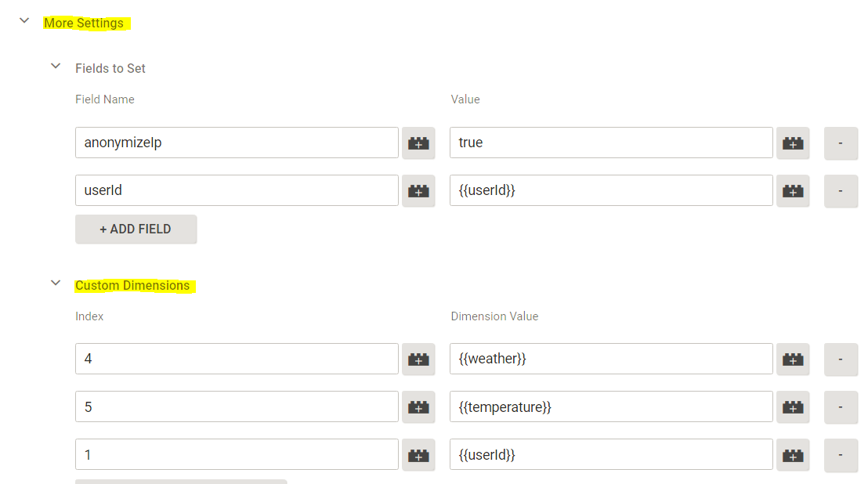Open variable picker next to userId field name
The width and height of the screenshot is (868, 484).
click(418, 190)
